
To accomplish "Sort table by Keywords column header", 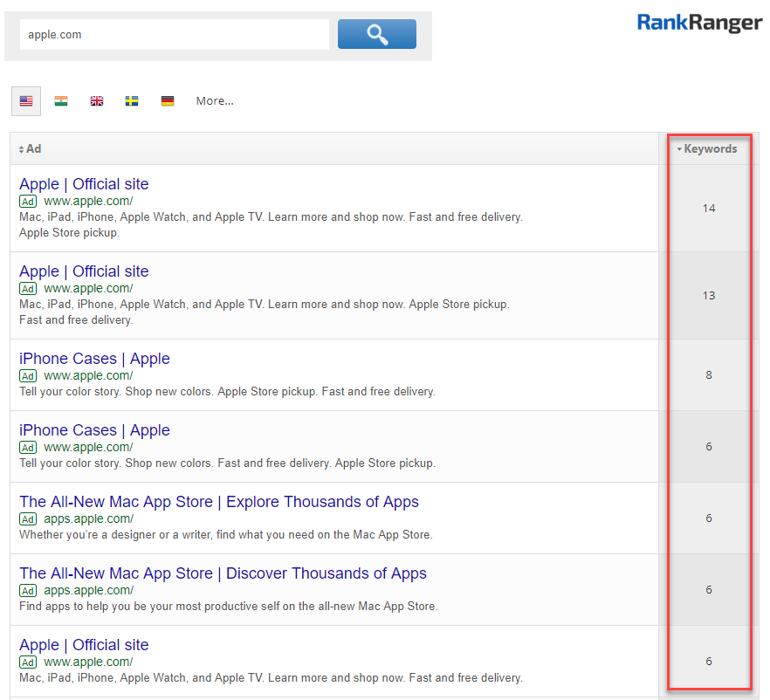I will tap(710, 149).
